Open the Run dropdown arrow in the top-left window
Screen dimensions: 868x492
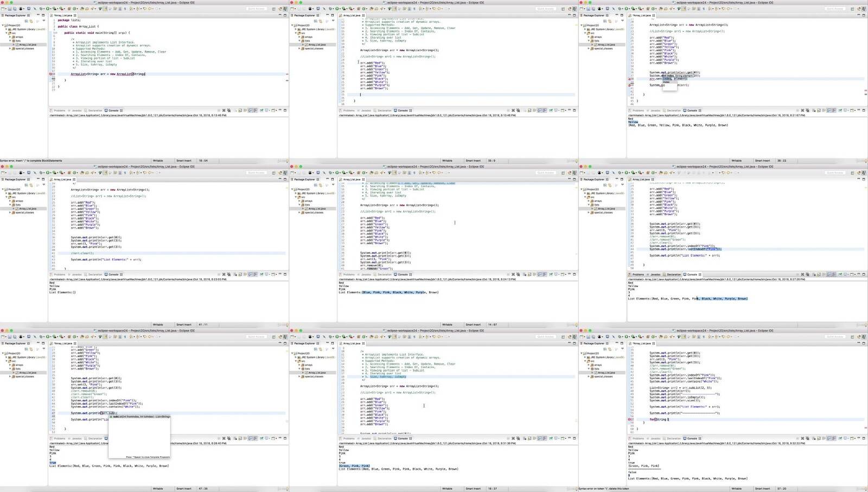click(x=51, y=9)
